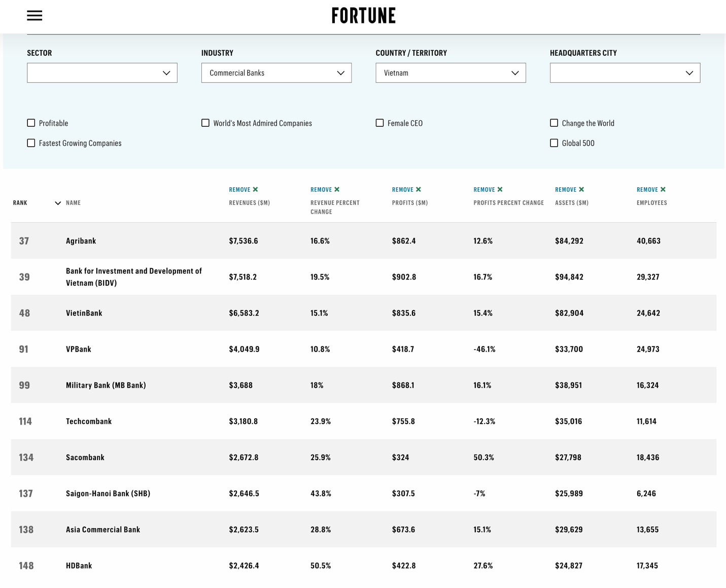Open the Techcombank company row

point(89,421)
